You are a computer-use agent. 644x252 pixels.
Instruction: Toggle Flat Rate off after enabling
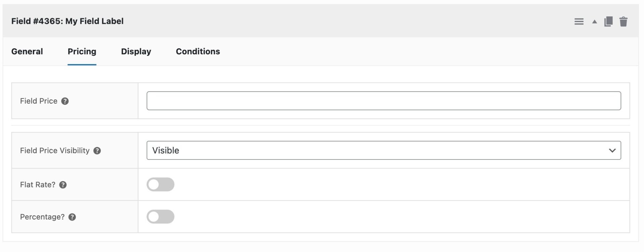161,184
